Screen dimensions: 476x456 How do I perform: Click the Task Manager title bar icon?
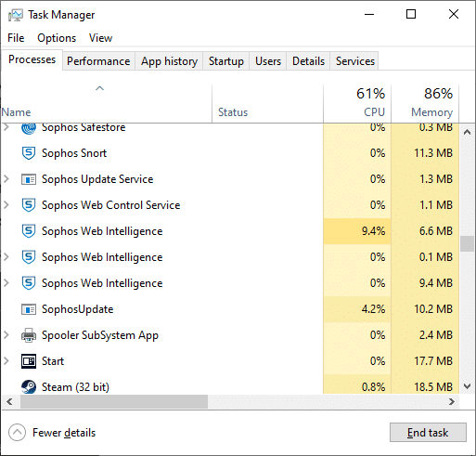16,15
